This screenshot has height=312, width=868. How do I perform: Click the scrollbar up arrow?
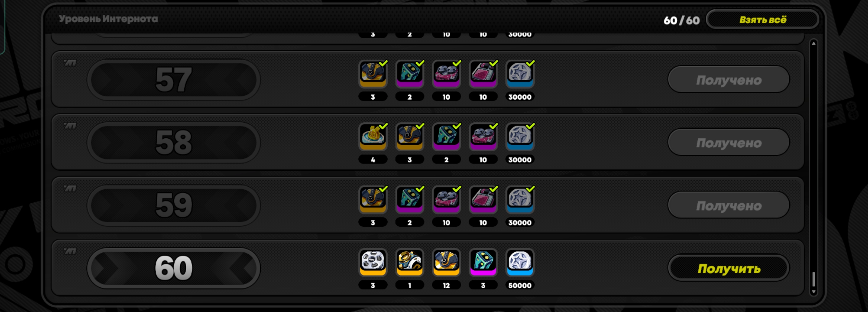813,43
